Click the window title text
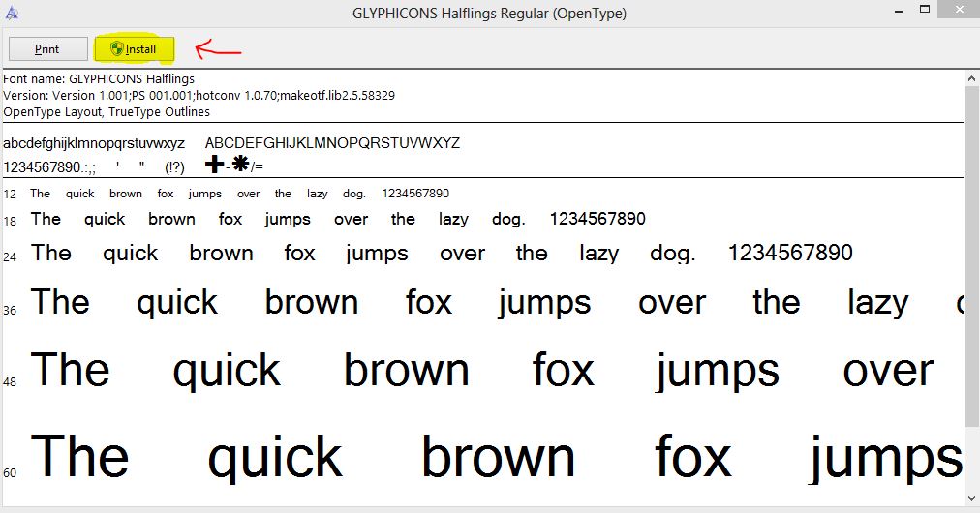Image resolution: width=980 pixels, height=513 pixels. [x=489, y=14]
